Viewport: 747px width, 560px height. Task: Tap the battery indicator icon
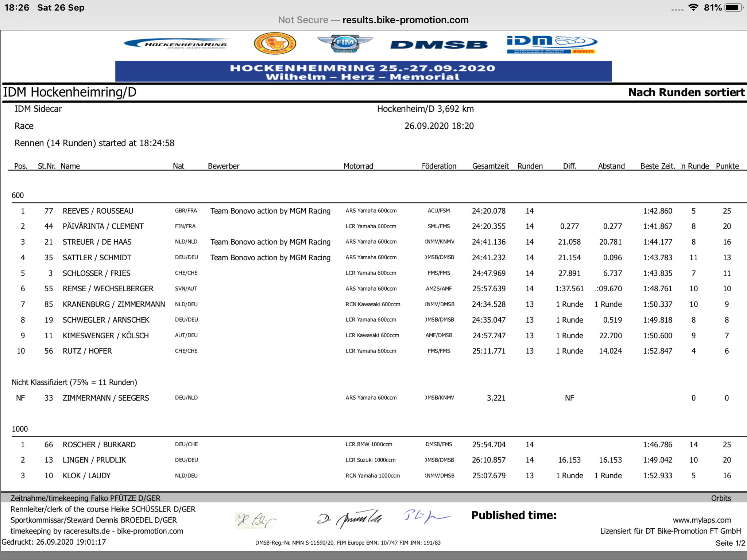[734, 7]
